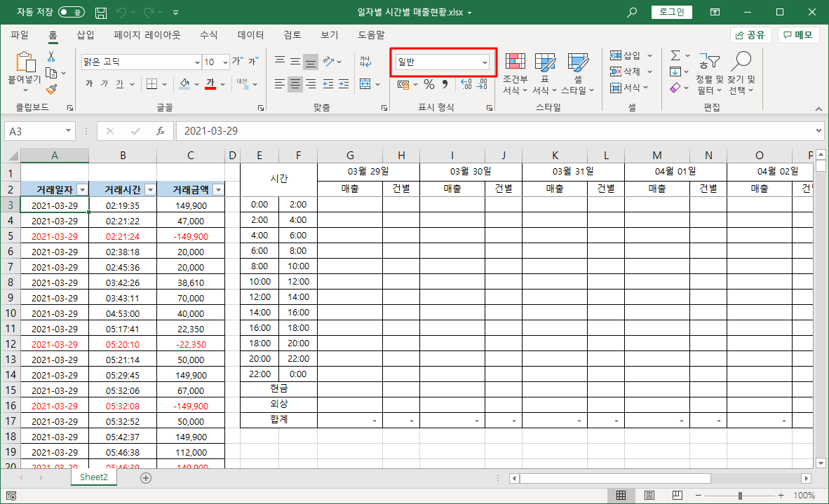The height and width of the screenshot is (504, 829).
Task: Click the 공유 share button
Action: coord(750,35)
